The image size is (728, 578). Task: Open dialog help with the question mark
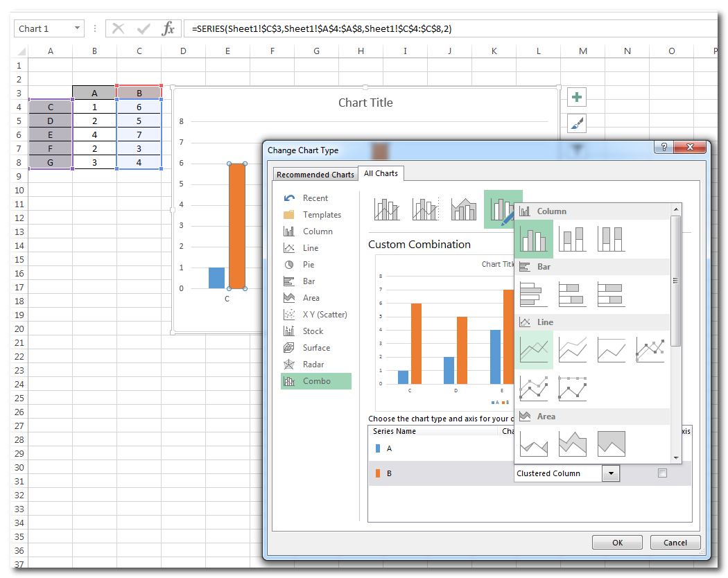click(664, 147)
